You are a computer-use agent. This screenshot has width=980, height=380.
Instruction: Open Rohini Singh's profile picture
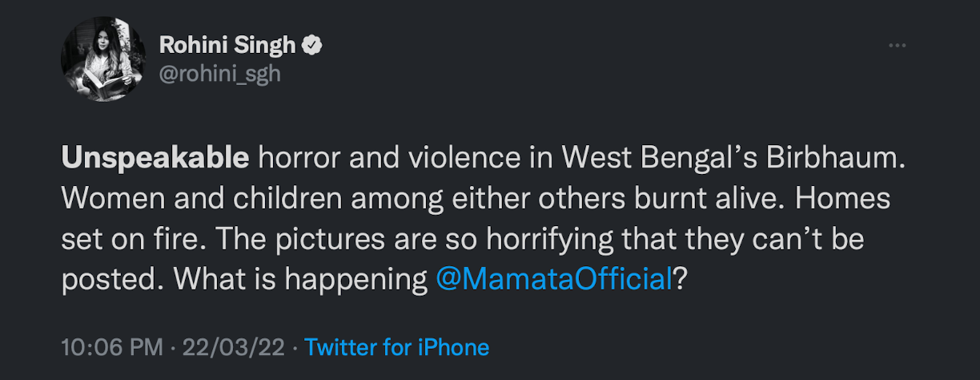[x=103, y=59]
